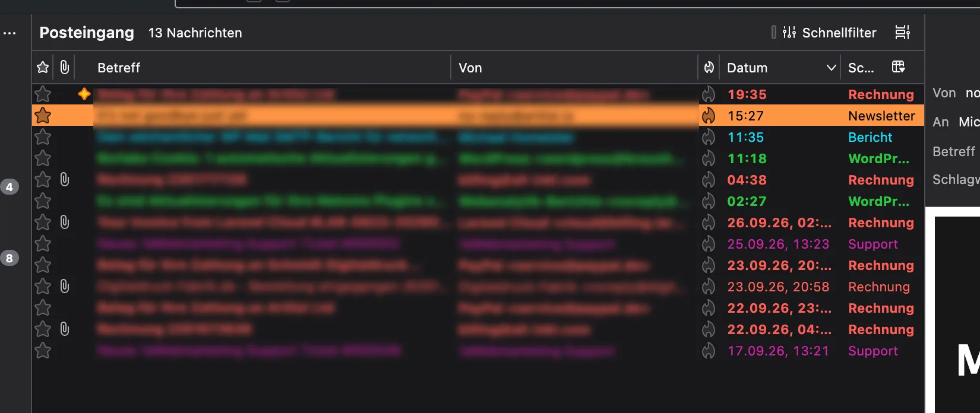Sort by the junk status column header
This screenshot has height=413, width=980.
(x=709, y=68)
